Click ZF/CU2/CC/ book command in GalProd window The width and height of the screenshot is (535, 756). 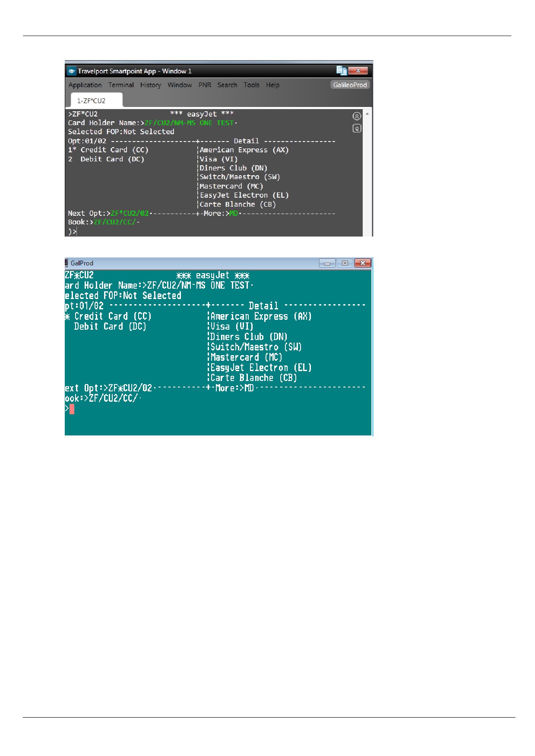[113, 398]
